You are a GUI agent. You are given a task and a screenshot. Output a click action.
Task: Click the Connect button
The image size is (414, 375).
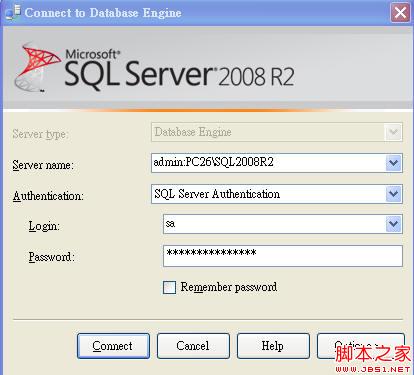click(113, 346)
